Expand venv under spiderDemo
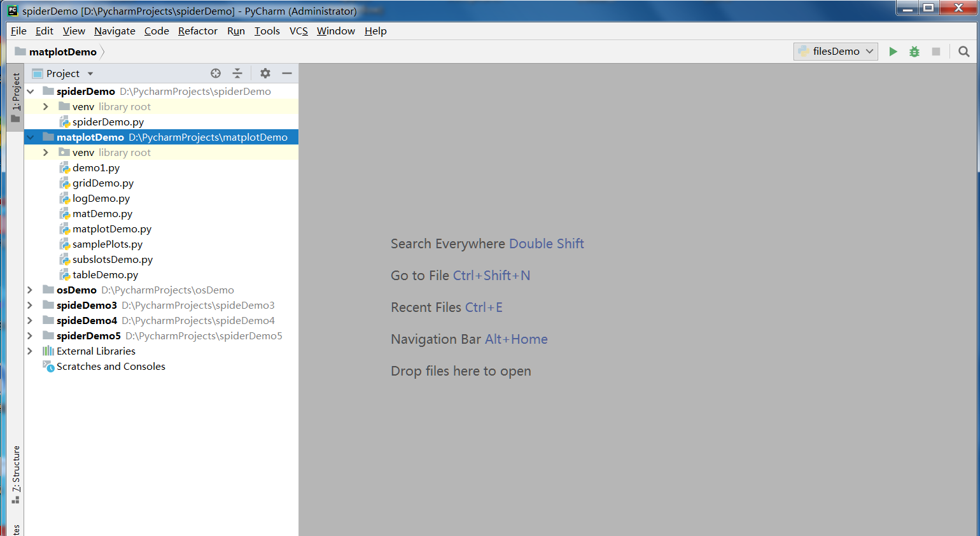 pyautogui.click(x=45, y=106)
